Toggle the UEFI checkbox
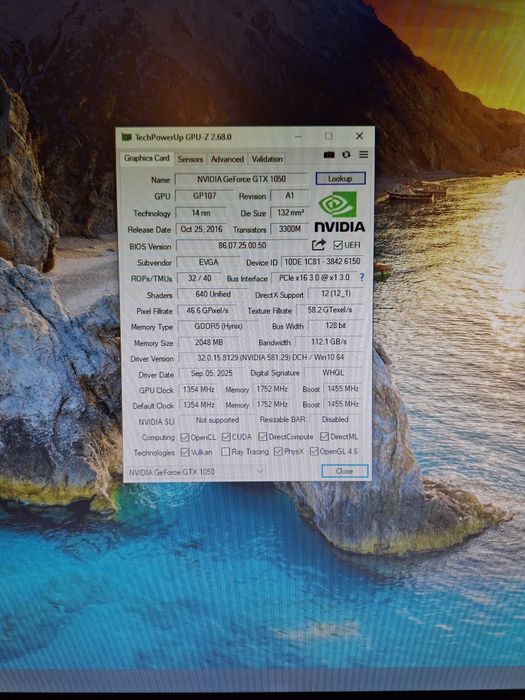This screenshot has width=525, height=700. point(338,245)
